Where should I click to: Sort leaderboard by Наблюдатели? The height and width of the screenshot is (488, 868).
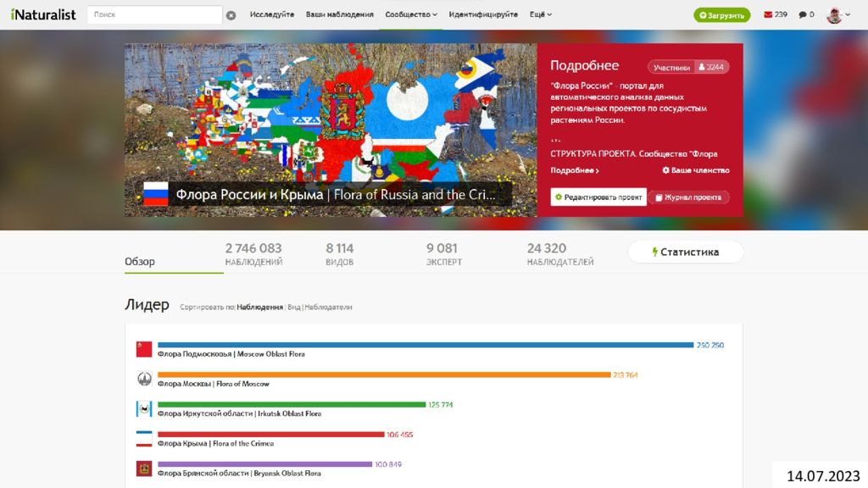pos(328,307)
